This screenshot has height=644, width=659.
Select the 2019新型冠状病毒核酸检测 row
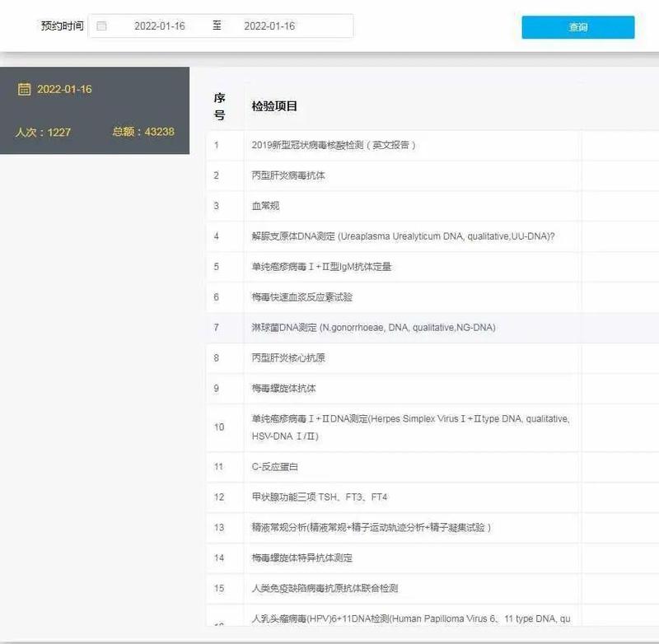(334, 145)
